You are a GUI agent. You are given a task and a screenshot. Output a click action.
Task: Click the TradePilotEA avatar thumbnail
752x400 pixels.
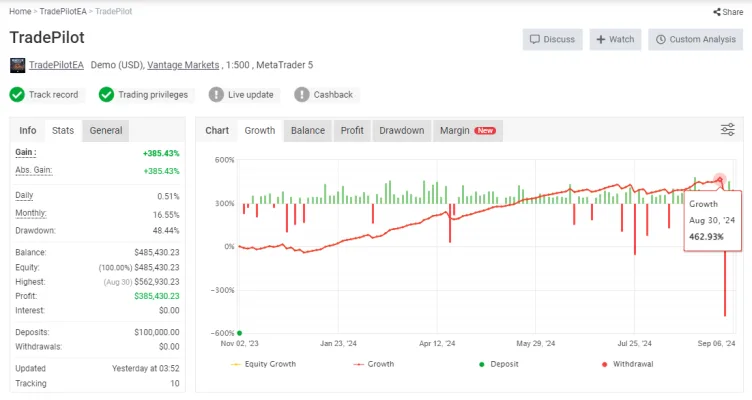pos(17,65)
